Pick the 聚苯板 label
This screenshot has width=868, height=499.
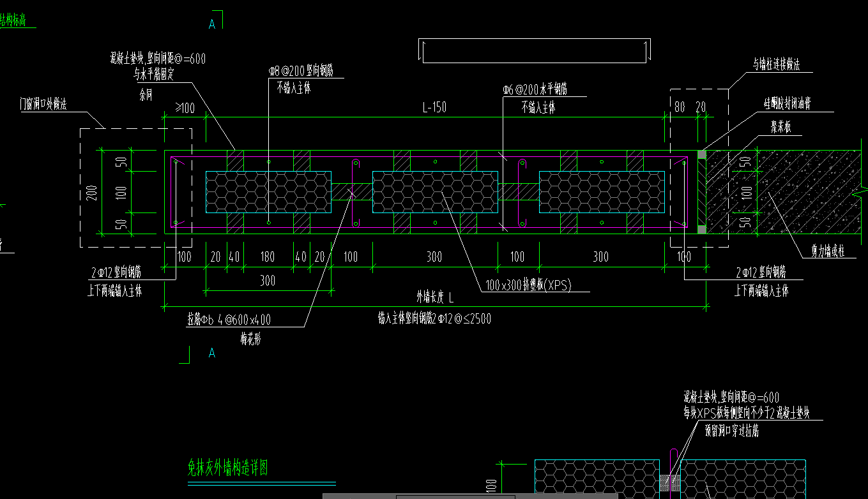click(x=782, y=128)
